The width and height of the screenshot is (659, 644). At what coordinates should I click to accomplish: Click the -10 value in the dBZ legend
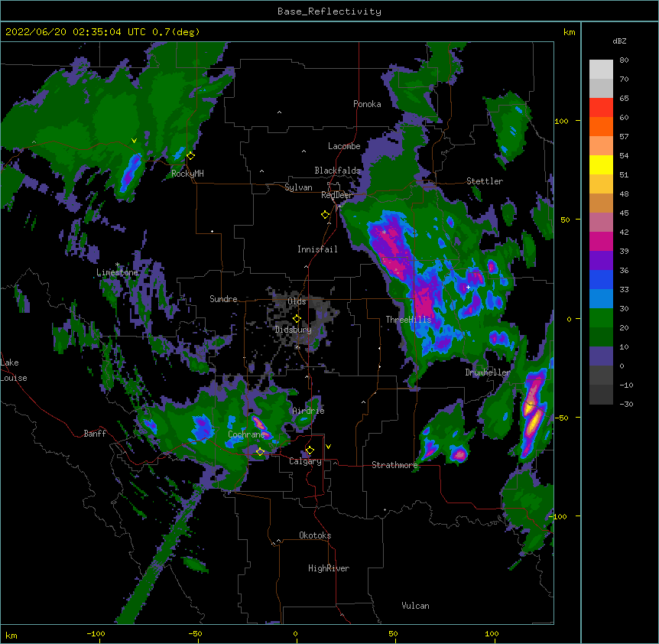626,385
